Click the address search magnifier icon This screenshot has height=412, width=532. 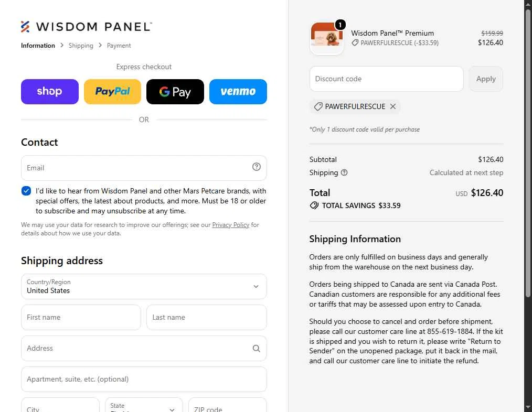pos(257,348)
